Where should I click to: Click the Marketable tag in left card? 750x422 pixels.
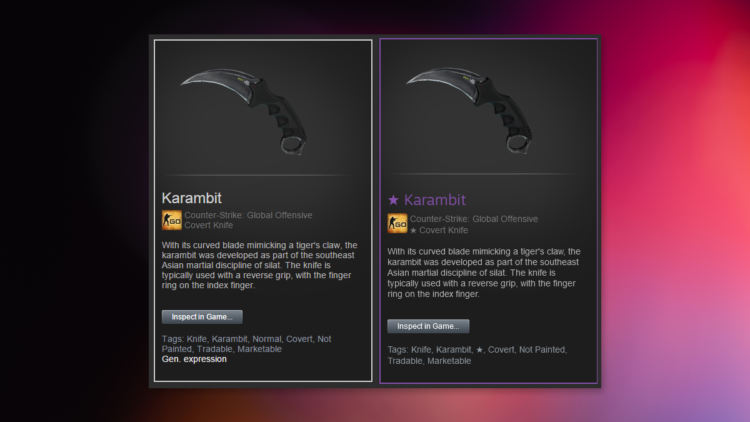point(259,349)
